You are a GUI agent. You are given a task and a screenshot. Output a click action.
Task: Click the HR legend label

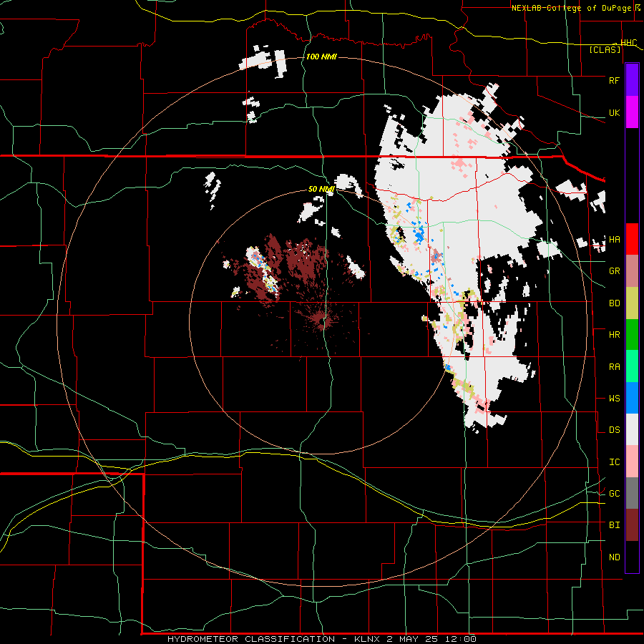coord(614,335)
